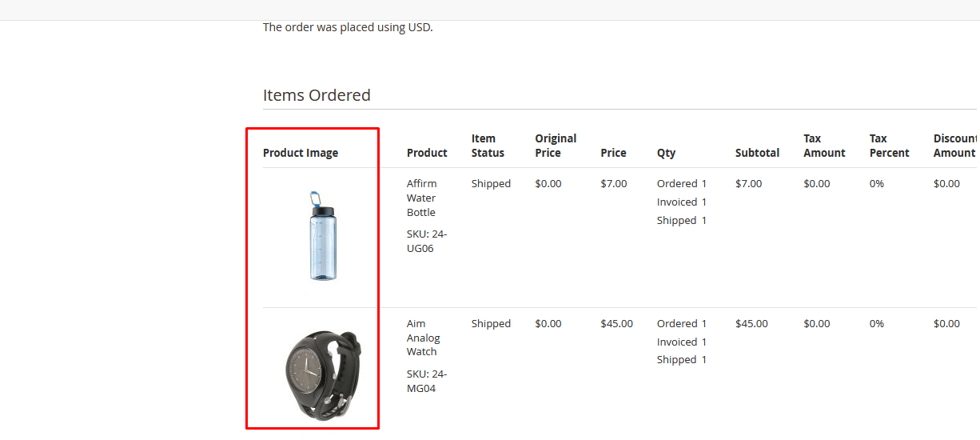Select the Aim Analog Watch product name
Image resolution: width=980 pixels, height=440 pixels.
pyautogui.click(x=423, y=338)
